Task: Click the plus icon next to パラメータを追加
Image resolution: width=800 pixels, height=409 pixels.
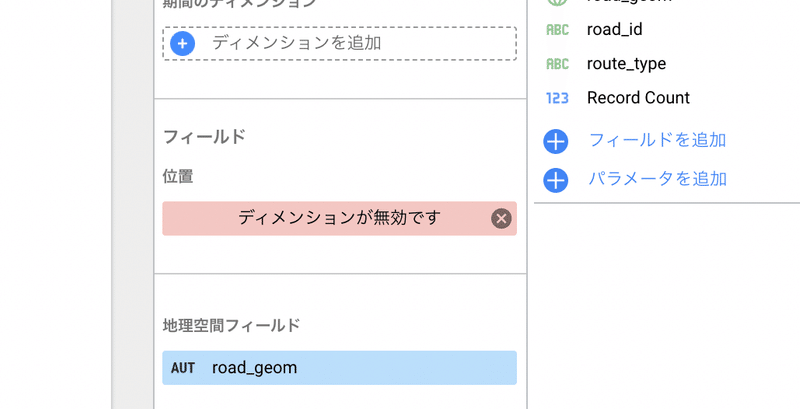Action: [556, 180]
